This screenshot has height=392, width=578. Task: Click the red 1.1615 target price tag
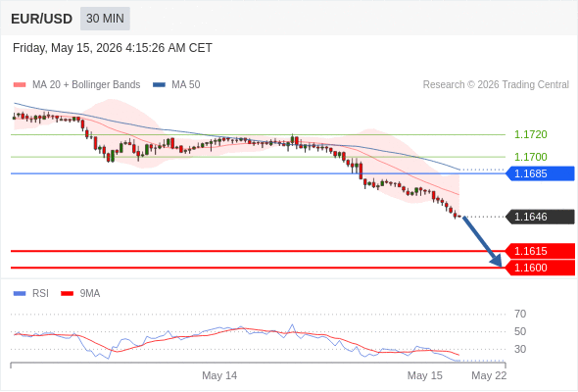[x=540, y=251]
